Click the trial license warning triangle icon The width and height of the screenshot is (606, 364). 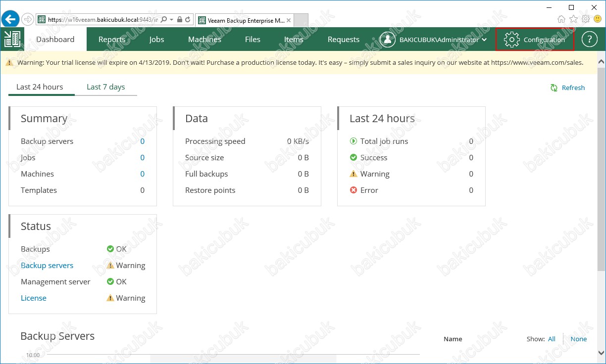9,63
